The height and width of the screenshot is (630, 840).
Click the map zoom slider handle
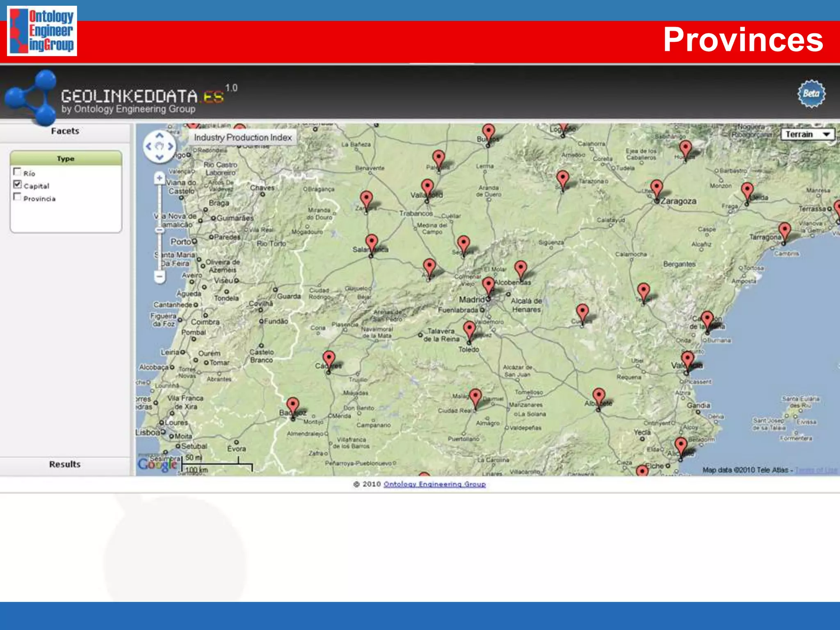tap(160, 230)
